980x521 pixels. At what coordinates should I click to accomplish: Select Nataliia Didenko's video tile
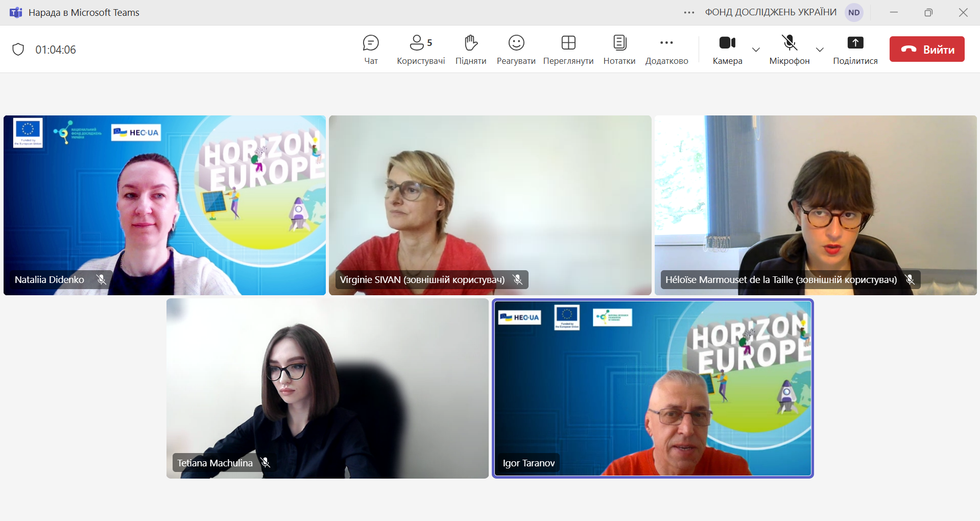[164, 205]
